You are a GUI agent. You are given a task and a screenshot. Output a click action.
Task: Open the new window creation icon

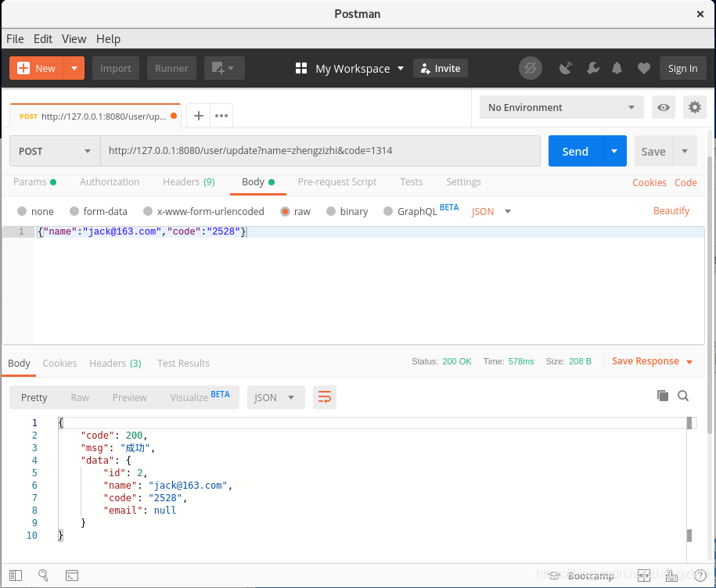pos(224,69)
